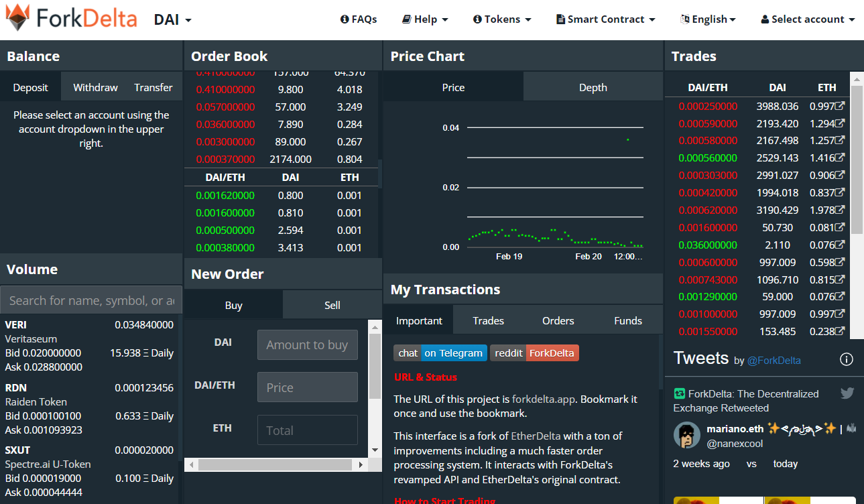This screenshot has width=864, height=504.
Task: Select the SXUT token in Volume list
Action: [x=89, y=471]
